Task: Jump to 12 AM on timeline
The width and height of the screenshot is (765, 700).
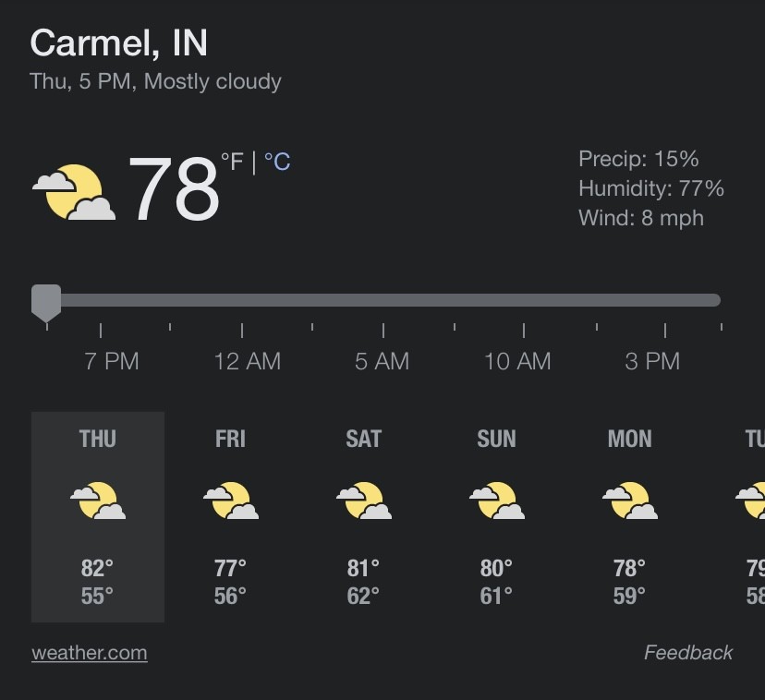Action: (x=247, y=361)
